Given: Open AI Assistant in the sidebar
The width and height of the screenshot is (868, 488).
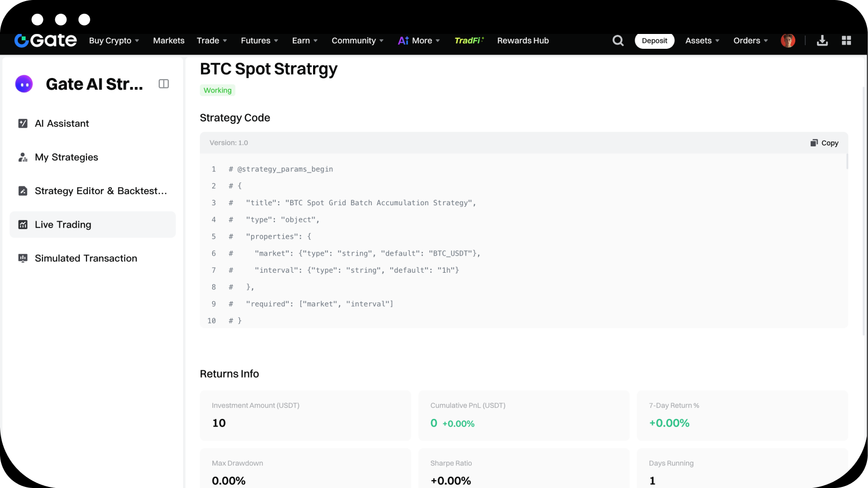Looking at the screenshot, I should [93, 124].
